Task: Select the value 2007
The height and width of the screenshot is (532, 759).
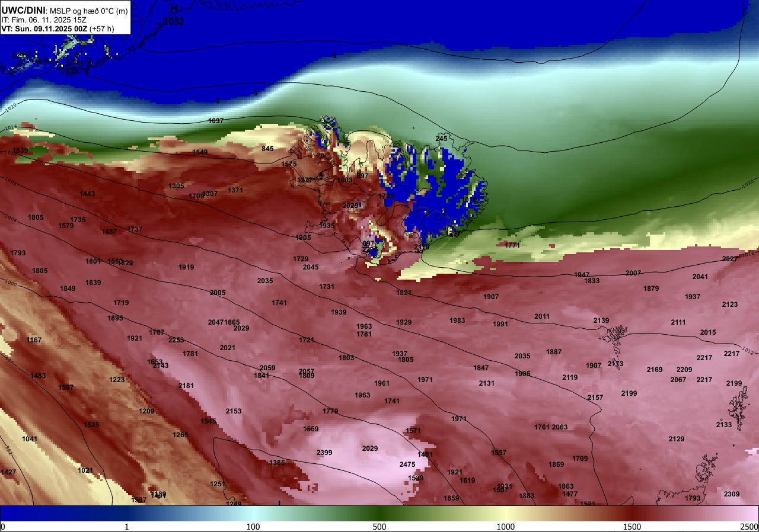Action: [x=633, y=273]
